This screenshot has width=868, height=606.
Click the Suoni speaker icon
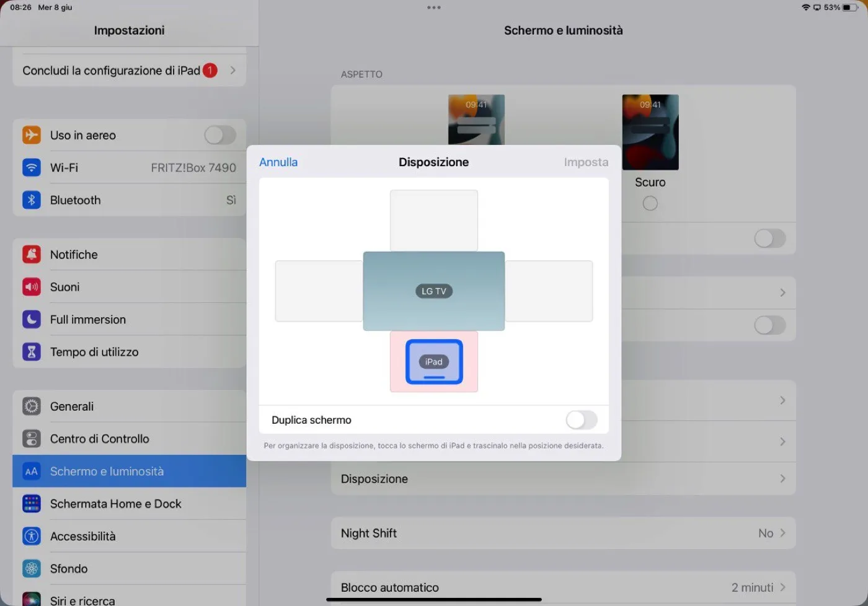(31, 286)
